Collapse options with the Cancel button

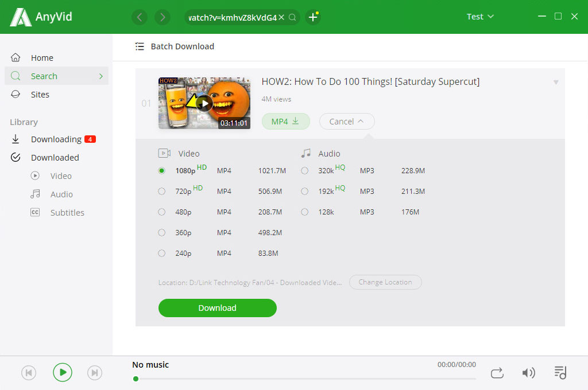[x=347, y=122]
